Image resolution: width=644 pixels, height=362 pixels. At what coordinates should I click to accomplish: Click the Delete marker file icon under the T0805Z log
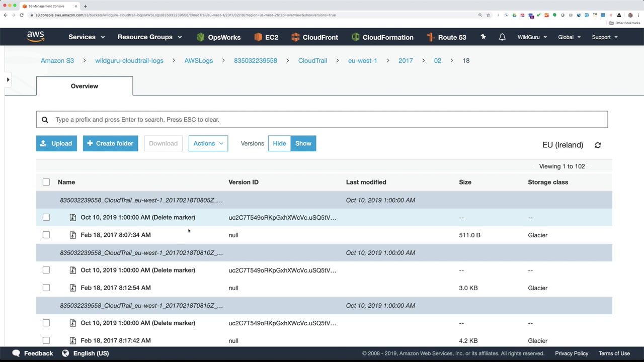[x=73, y=217]
